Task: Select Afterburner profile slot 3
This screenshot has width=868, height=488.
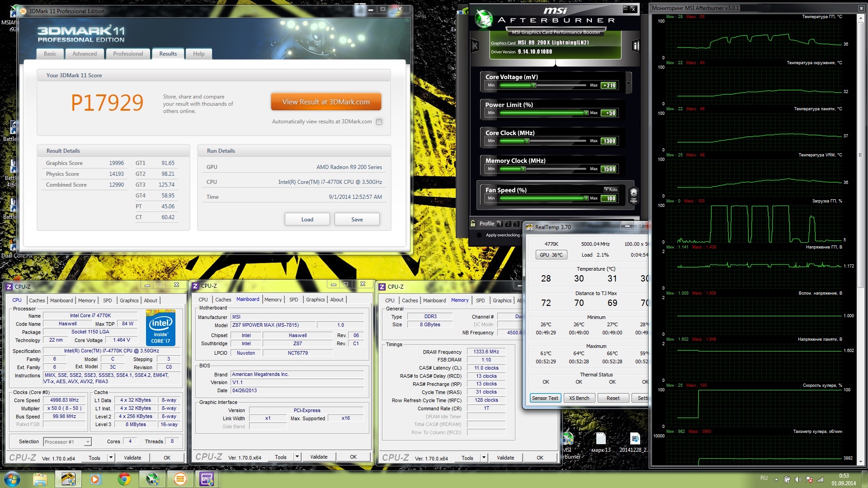Action: tap(516, 224)
